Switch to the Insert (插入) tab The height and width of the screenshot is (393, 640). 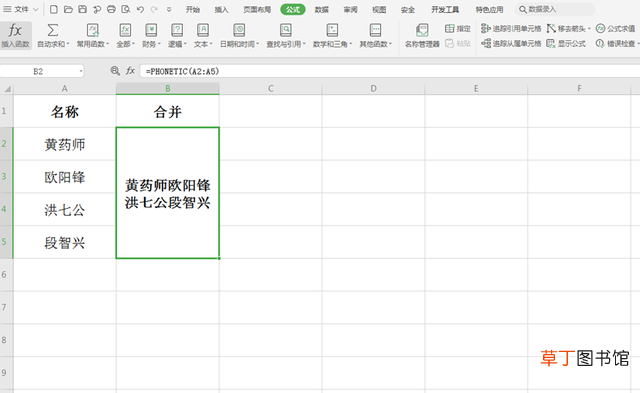[x=221, y=9]
